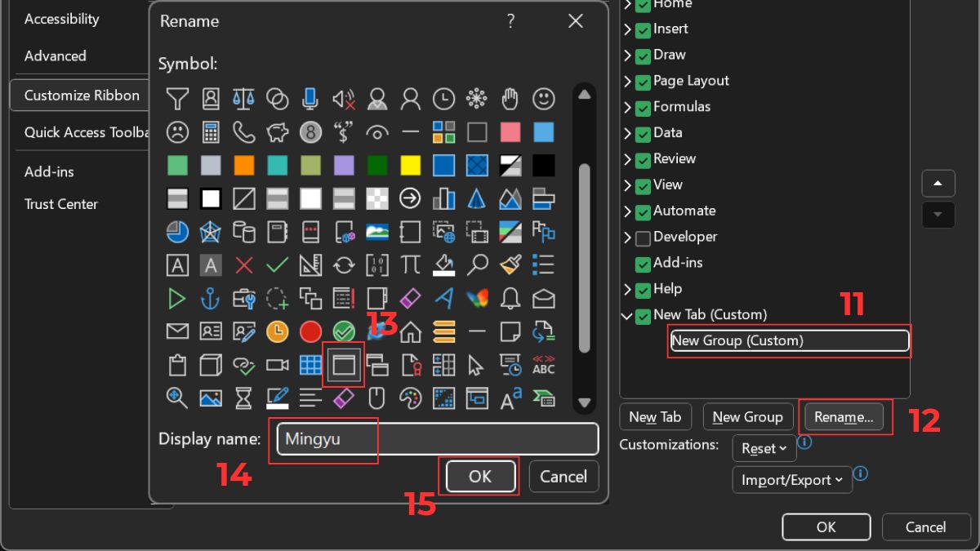Select the funnel symbol
The width and height of the screenshot is (980, 551).
tap(177, 99)
